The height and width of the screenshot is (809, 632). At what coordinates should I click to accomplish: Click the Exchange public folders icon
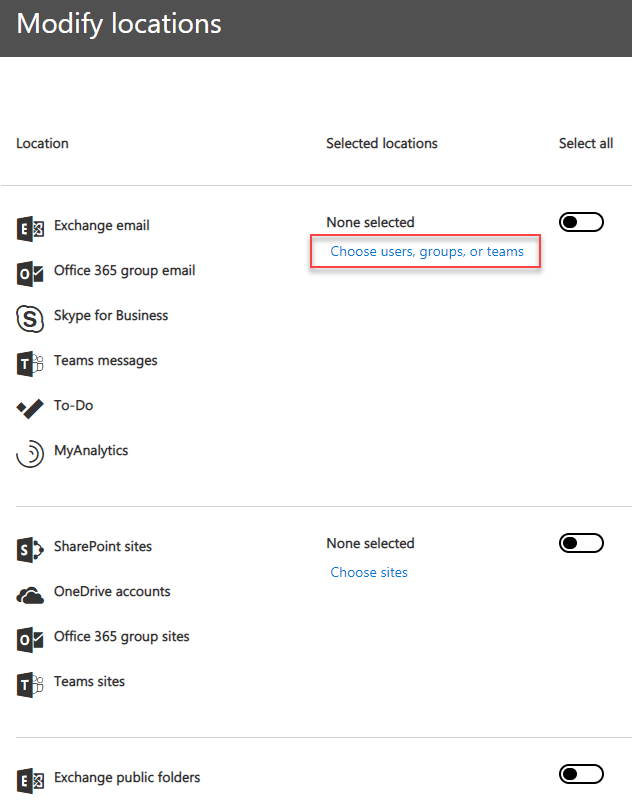pyautogui.click(x=30, y=780)
